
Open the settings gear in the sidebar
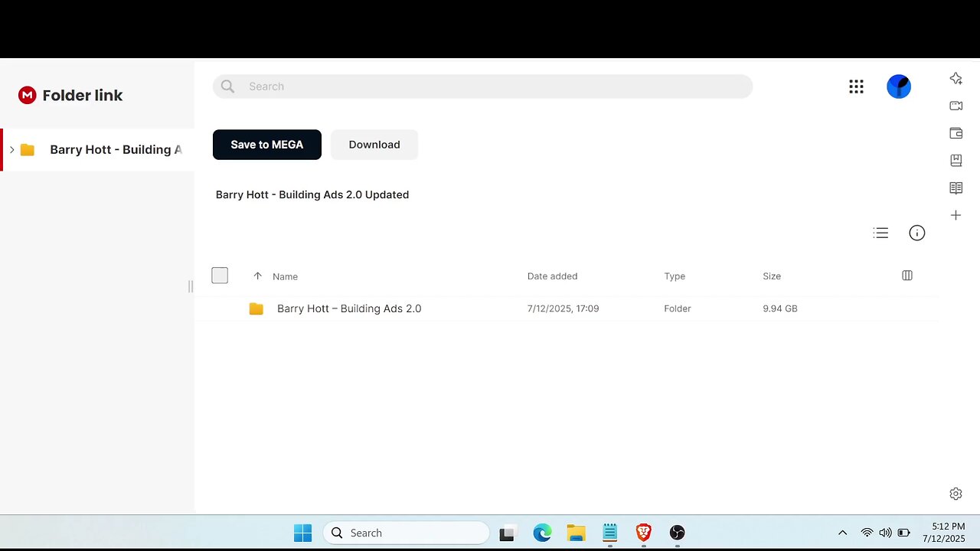(x=955, y=494)
